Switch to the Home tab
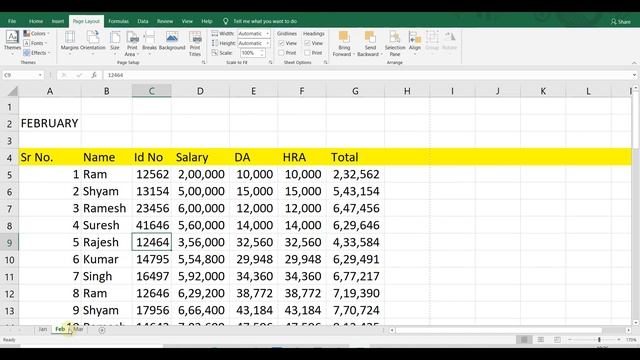Screen dimensions: 640x360 (x=36, y=21)
